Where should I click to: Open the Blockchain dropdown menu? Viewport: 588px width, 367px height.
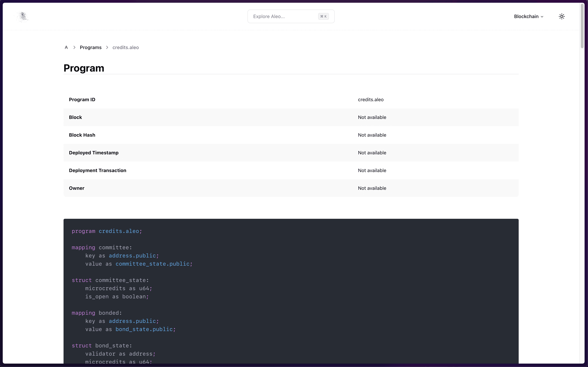tap(529, 17)
